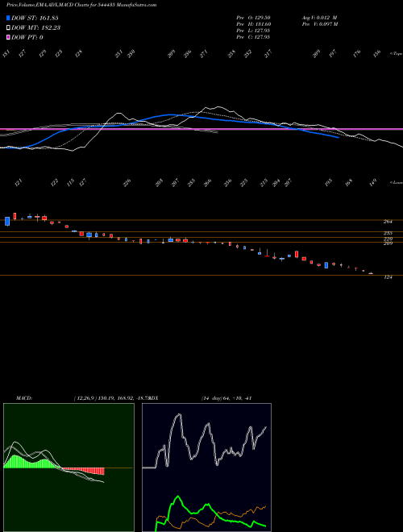Click the 'Avg V: 0.012 M' value
The width and height of the screenshot is (403, 532).
pos(319,17)
